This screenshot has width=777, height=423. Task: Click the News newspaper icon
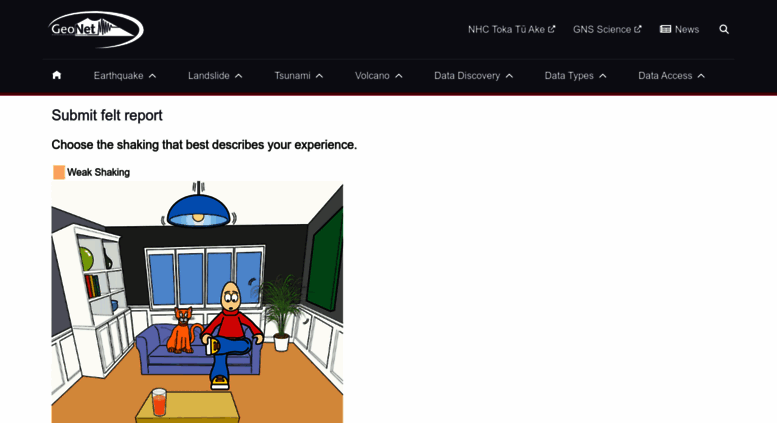click(665, 29)
